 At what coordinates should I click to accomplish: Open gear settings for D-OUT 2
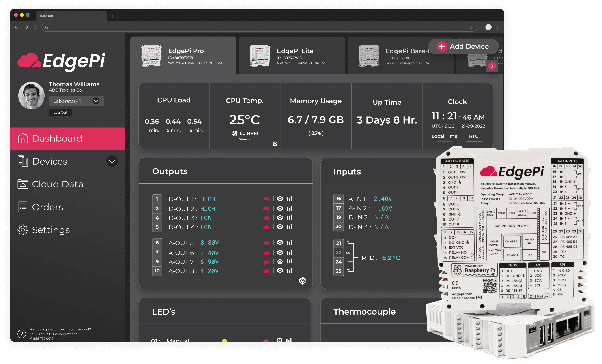(x=280, y=208)
